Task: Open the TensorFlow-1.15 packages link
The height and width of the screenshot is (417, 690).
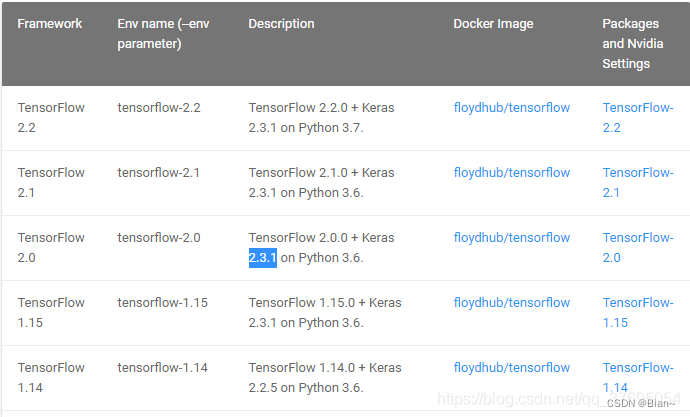Action: pos(638,313)
